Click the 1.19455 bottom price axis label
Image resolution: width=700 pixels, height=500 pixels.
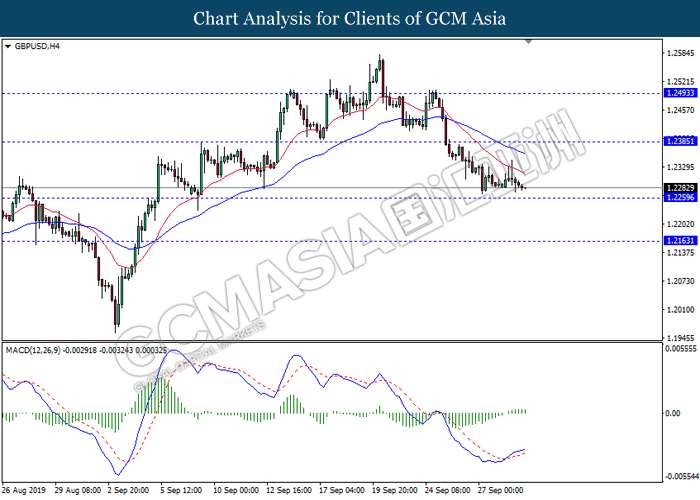pos(680,338)
